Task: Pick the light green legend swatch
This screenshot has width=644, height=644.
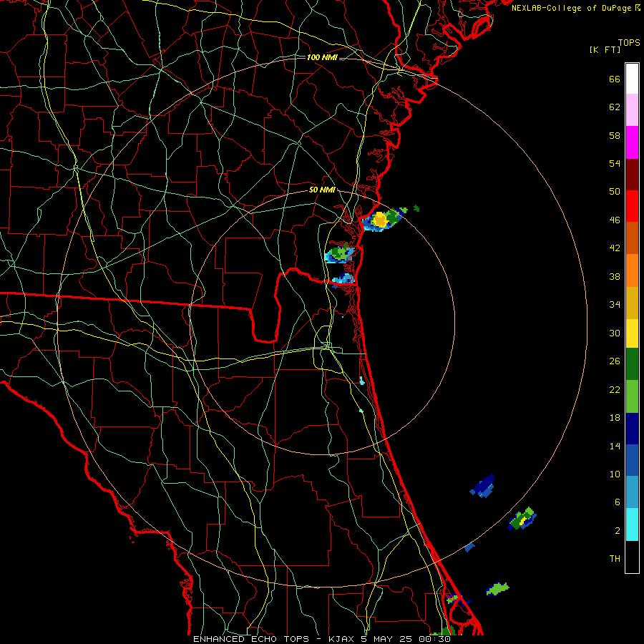Action: pyautogui.click(x=632, y=396)
